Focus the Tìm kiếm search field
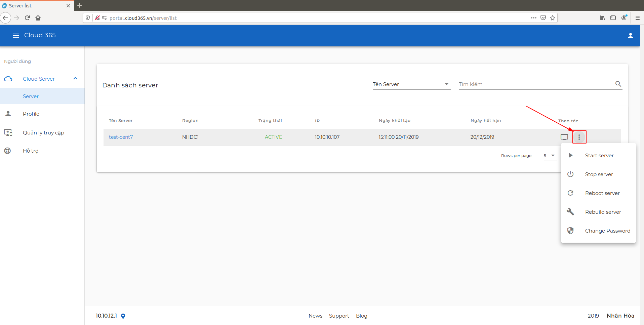 click(x=536, y=84)
